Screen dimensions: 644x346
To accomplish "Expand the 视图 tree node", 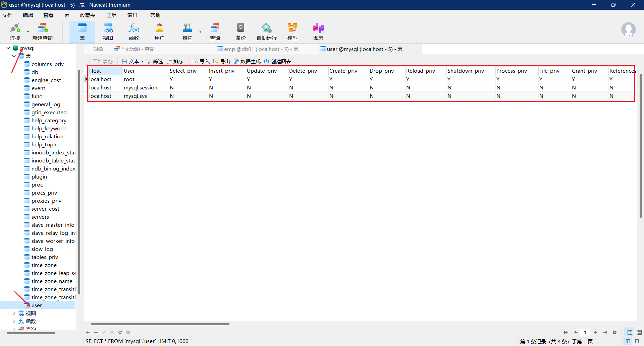I will (x=14, y=313).
